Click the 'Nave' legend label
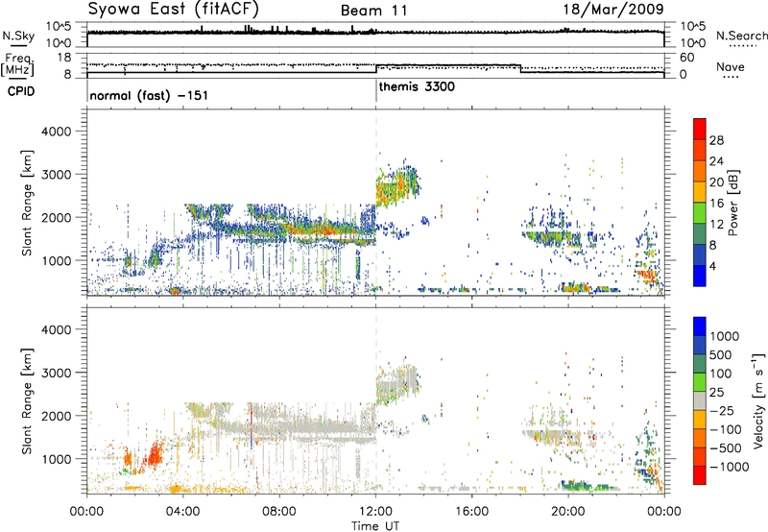 click(731, 67)
